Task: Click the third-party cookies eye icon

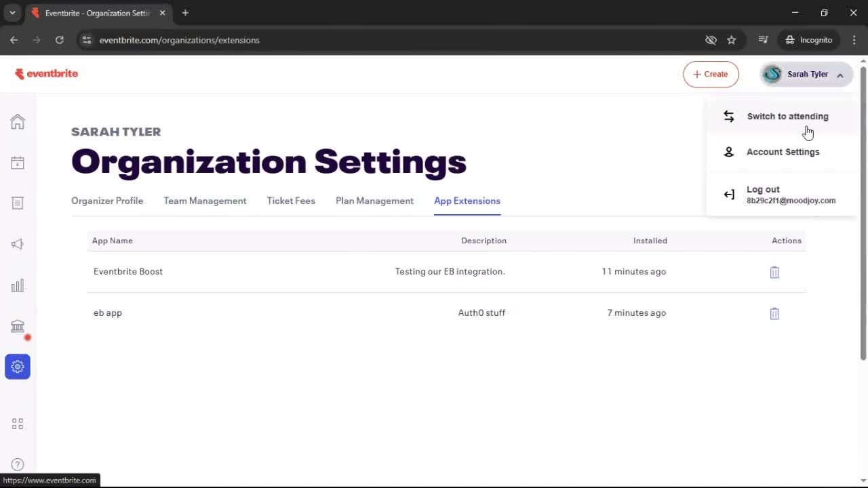Action: [711, 40]
